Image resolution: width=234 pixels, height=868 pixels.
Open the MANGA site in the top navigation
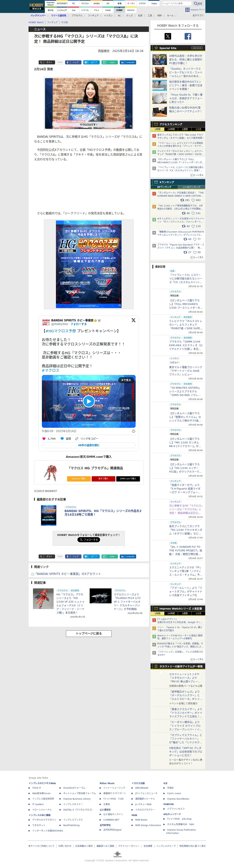click(131, 10)
